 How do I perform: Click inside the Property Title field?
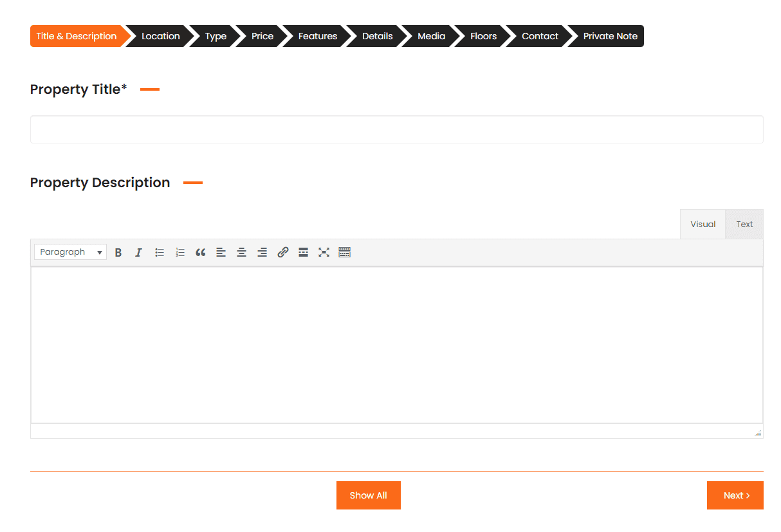[396, 129]
